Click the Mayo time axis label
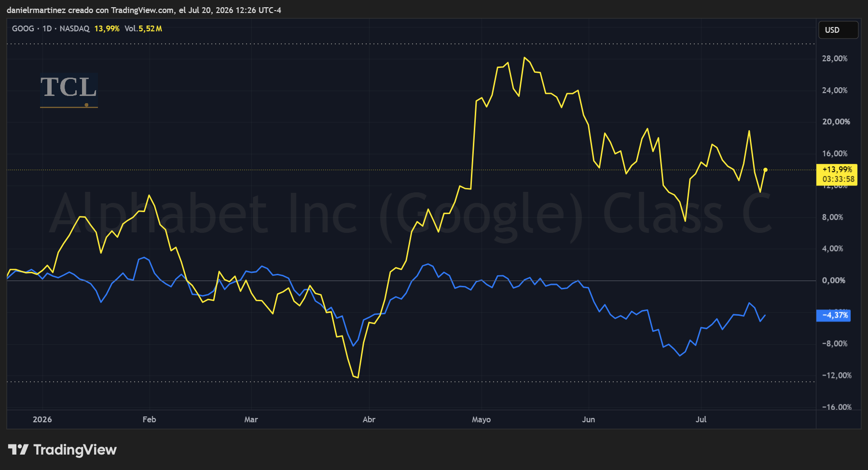The image size is (868, 470). point(481,419)
